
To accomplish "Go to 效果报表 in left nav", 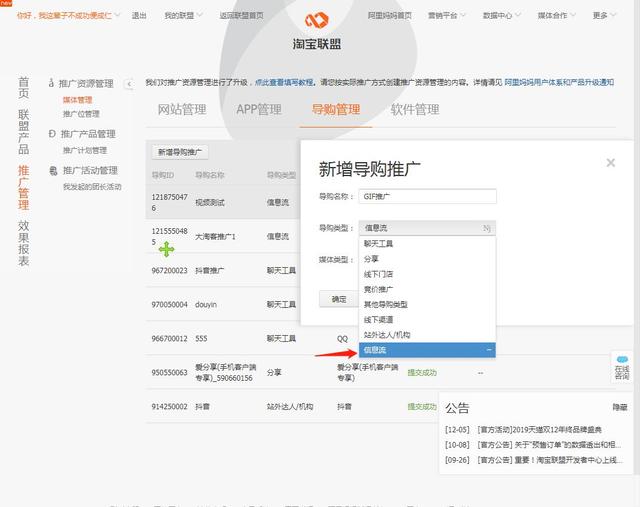I will [24, 243].
